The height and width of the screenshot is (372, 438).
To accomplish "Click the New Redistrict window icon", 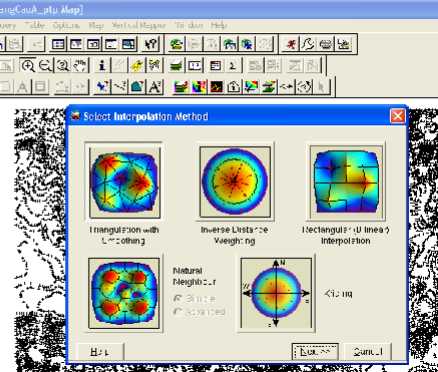I will 129,44.
